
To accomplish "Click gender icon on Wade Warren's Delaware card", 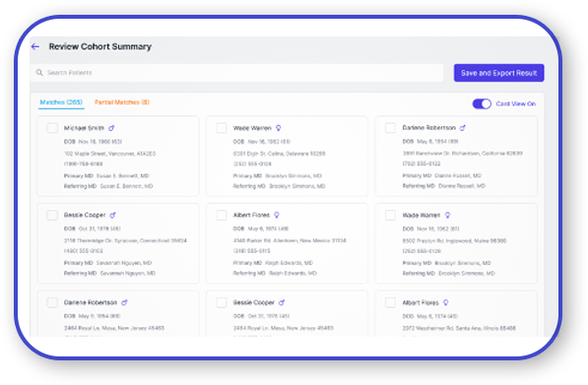I will point(279,128).
